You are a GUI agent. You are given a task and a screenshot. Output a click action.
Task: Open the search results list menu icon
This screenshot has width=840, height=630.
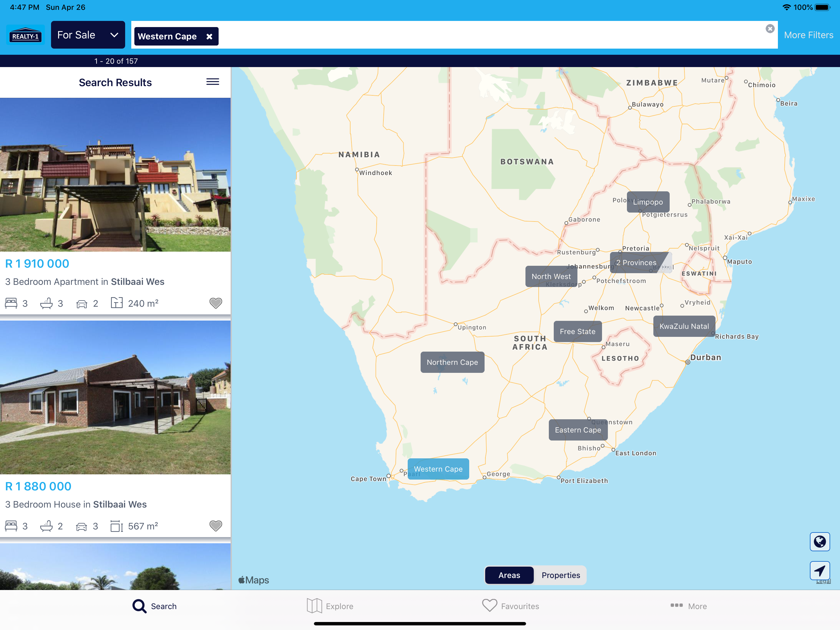pyautogui.click(x=213, y=82)
